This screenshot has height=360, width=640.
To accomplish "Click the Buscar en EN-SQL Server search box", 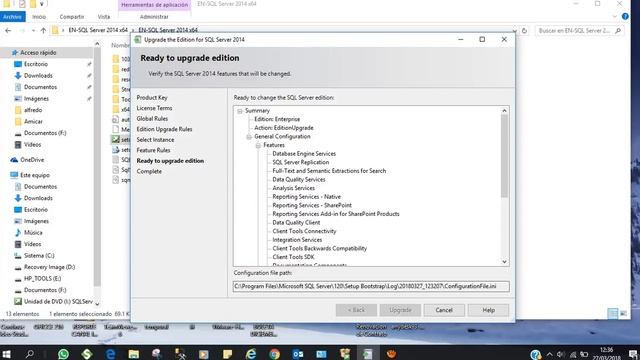I will (580, 31).
